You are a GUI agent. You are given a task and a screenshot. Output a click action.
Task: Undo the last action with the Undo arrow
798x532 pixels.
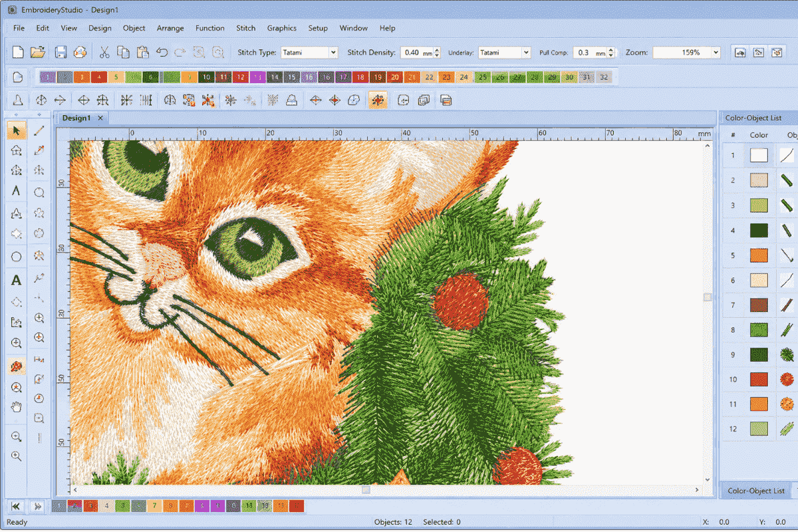pyautogui.click(x=162, y=53)
